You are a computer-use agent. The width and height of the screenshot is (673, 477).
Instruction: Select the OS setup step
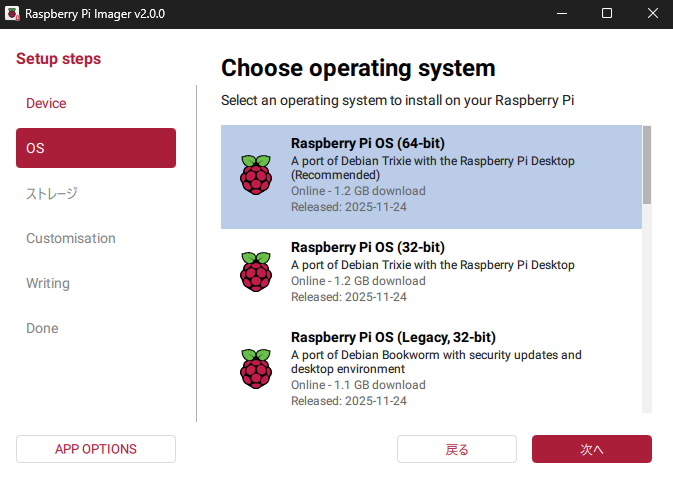point(96,148)
